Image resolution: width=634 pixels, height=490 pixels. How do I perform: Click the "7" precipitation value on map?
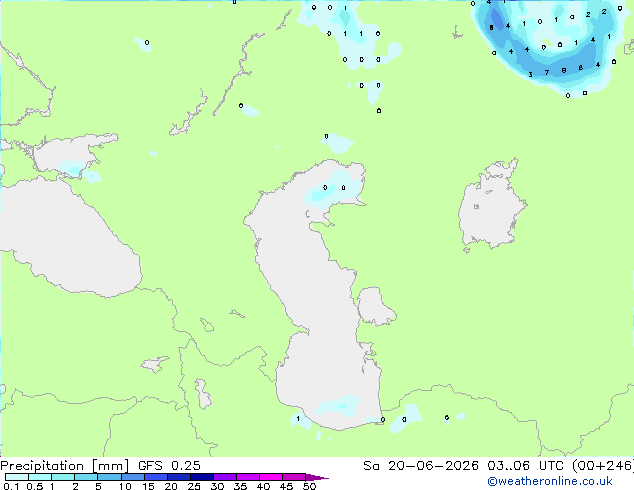pyautogui.click(x=547, y=73)
